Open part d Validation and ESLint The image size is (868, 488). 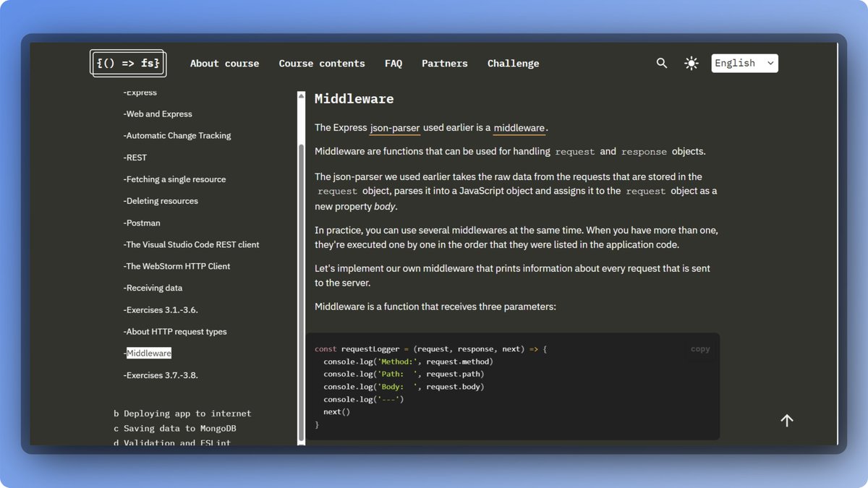(172, 442)
